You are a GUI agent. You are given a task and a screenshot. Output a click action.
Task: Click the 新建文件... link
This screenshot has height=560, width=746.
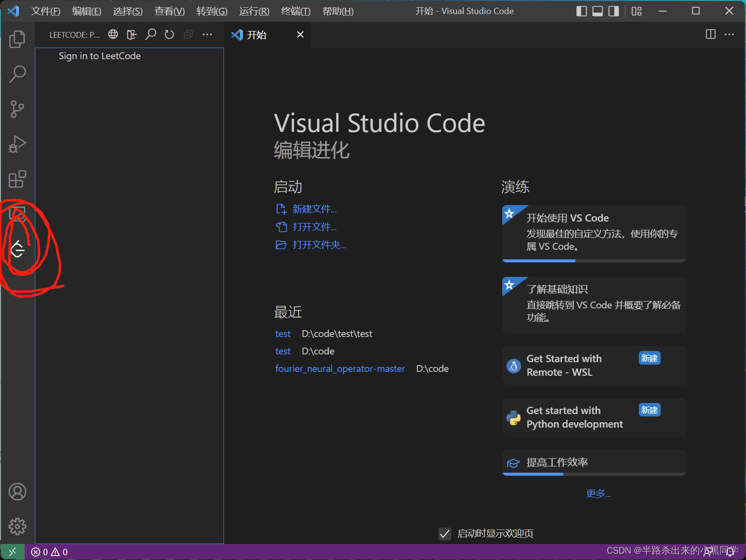pos(315,208)
